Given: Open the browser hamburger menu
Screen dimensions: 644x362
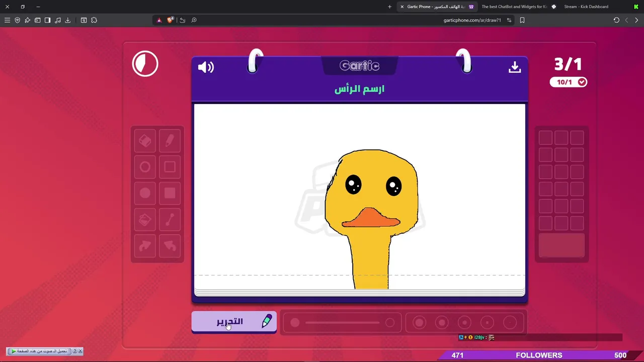Looking at the screenshot, I should tap(7, 20).
